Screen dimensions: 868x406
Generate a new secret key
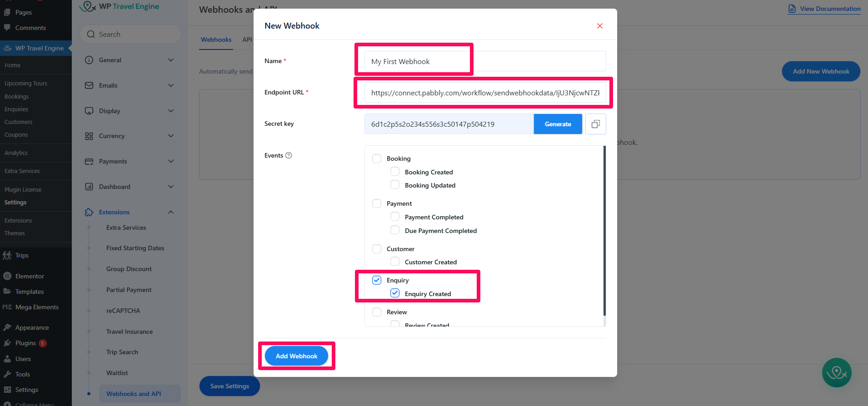558,124
